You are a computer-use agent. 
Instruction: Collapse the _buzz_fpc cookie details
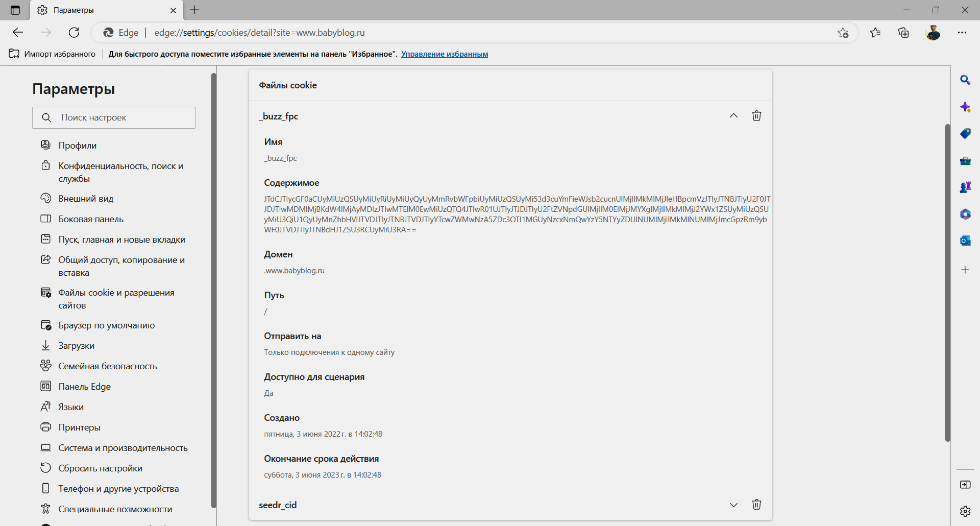733,116
